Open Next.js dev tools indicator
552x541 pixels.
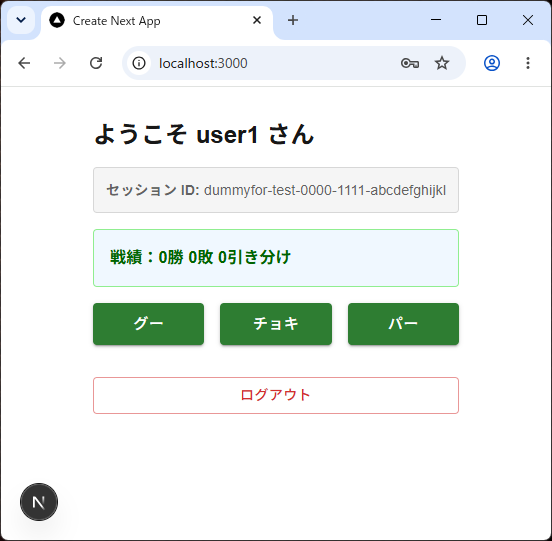click(39, 502)
